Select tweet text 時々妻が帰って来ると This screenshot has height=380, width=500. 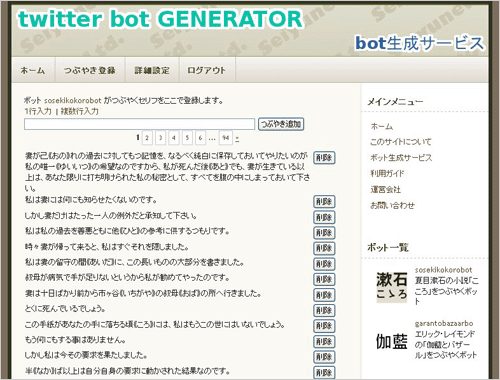coord(107,247)
